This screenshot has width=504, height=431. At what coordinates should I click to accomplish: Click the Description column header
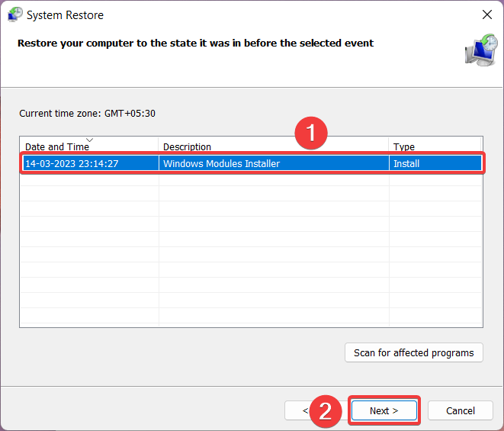click(x=274, y=146)
